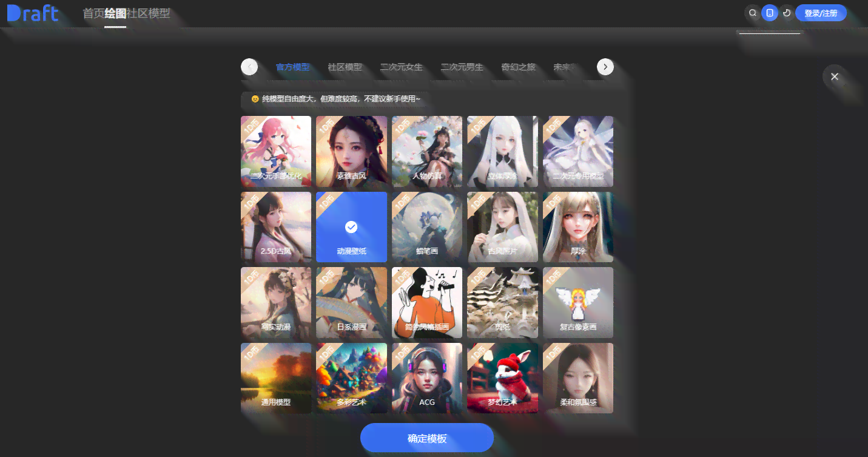
Task: Choose the 蜡笔画 model thumbnail
Action: pos(427,227)
